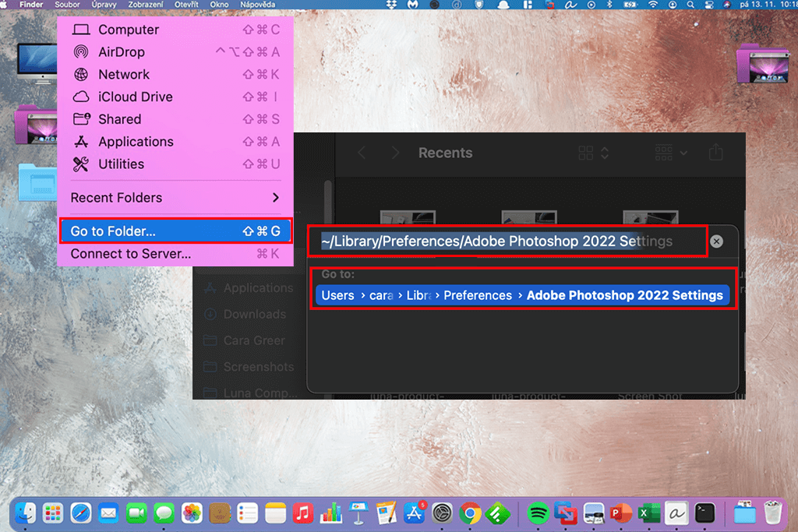Open Finder from the Dock
Image resolution: width=798 pixels, height=532 pixels.
pyautogui.click(x=25, y=513)
